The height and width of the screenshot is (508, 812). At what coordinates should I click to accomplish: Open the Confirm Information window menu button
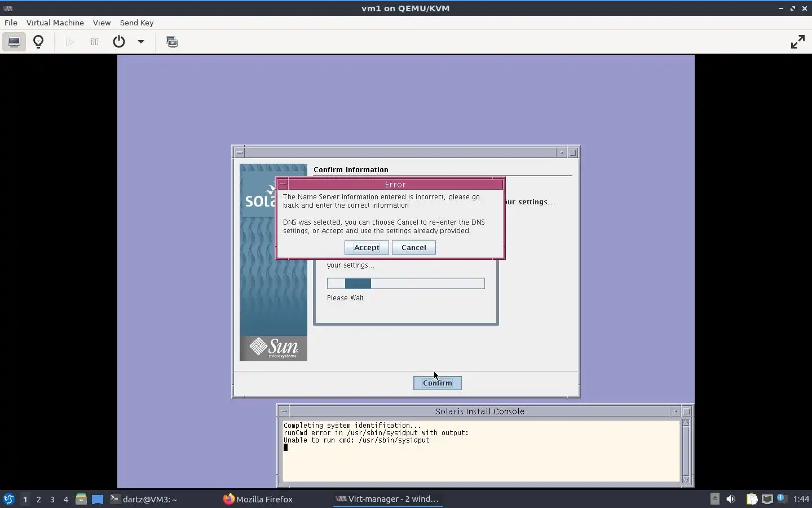239,152
